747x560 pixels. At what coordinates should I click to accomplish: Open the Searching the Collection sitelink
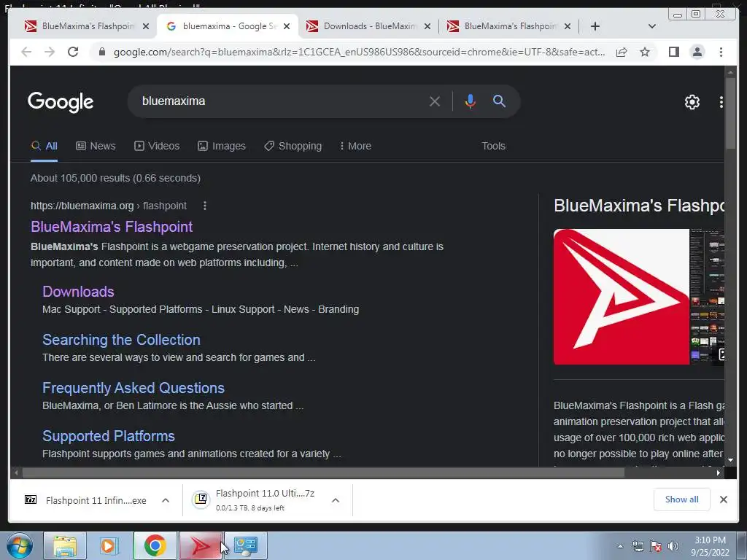pos(121,340)
